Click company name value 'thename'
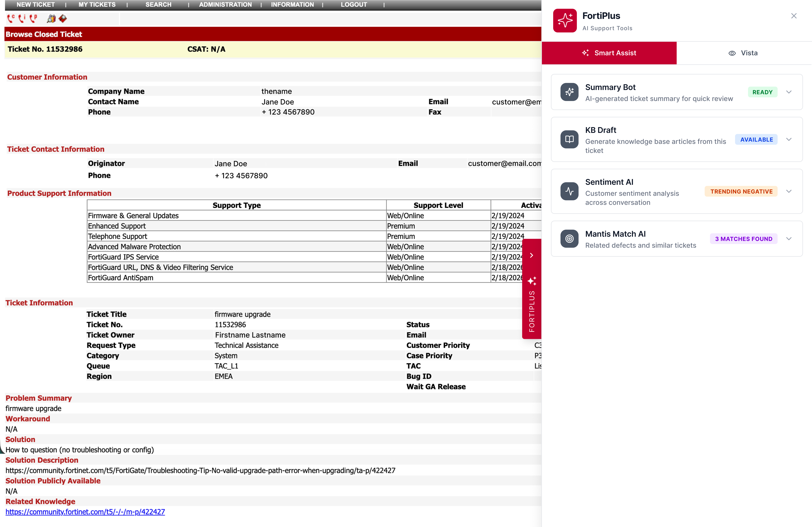The width and height of the screenshot is (812, 527). tap(277, 91)
